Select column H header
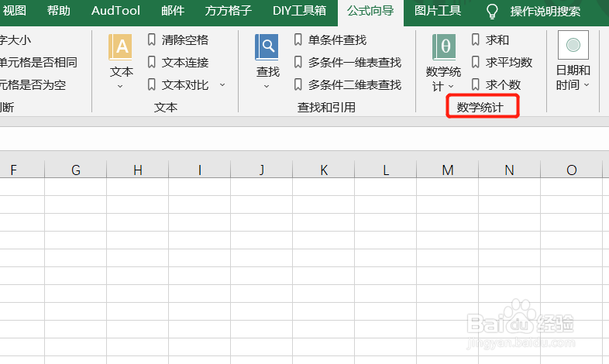Screen dimensions: 609x364 [137, 170]
